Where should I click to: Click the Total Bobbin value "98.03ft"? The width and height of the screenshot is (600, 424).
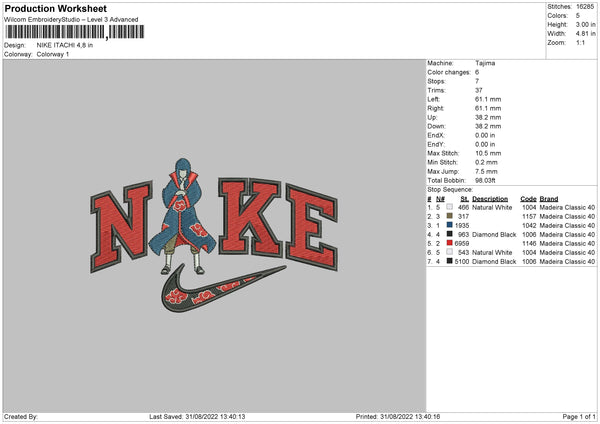pos(485,181)
